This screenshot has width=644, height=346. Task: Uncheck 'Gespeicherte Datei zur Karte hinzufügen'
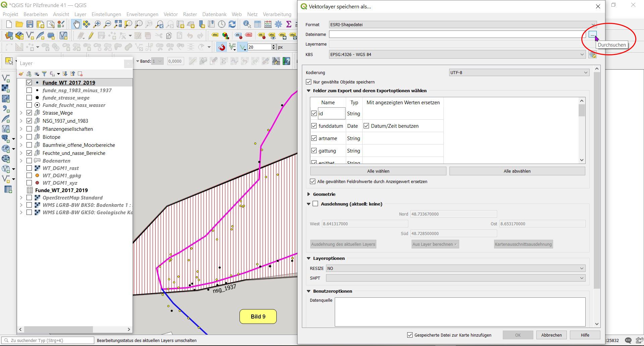click(x=410, y=335)
